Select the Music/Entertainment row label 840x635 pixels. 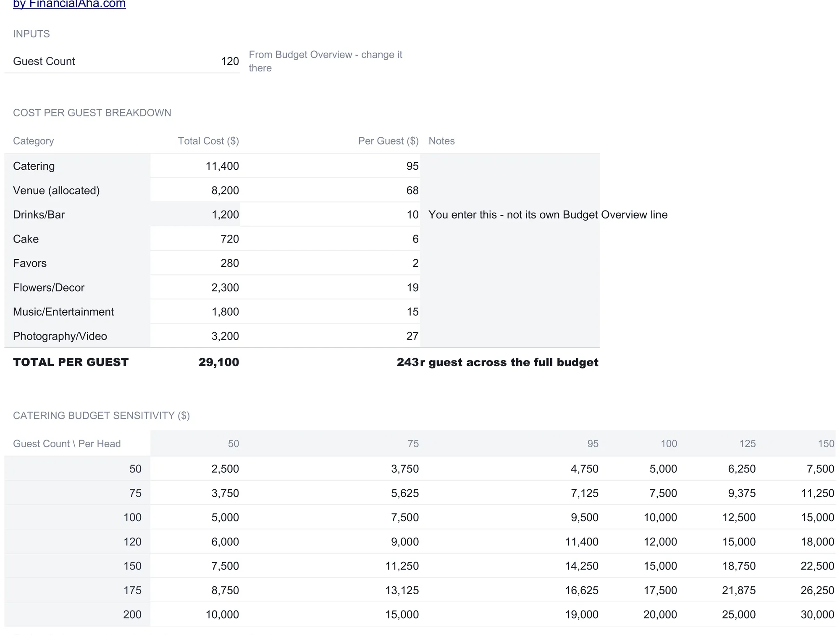63,312
